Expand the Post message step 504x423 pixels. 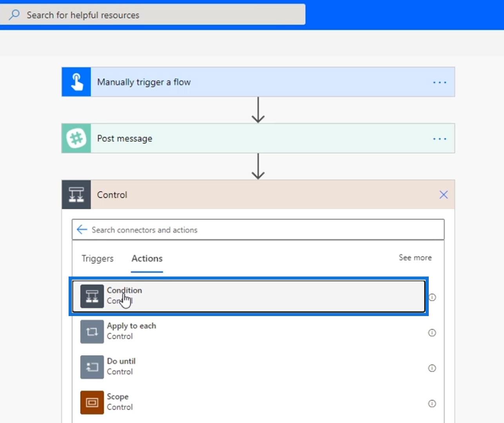click(x=258, y=138)
